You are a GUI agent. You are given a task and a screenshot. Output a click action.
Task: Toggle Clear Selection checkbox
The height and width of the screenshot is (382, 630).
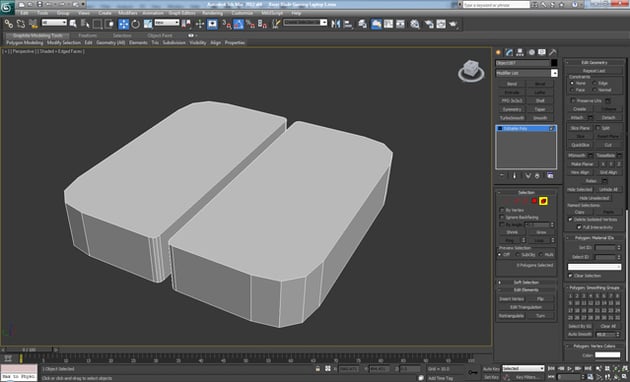click(x=570, y=276)
